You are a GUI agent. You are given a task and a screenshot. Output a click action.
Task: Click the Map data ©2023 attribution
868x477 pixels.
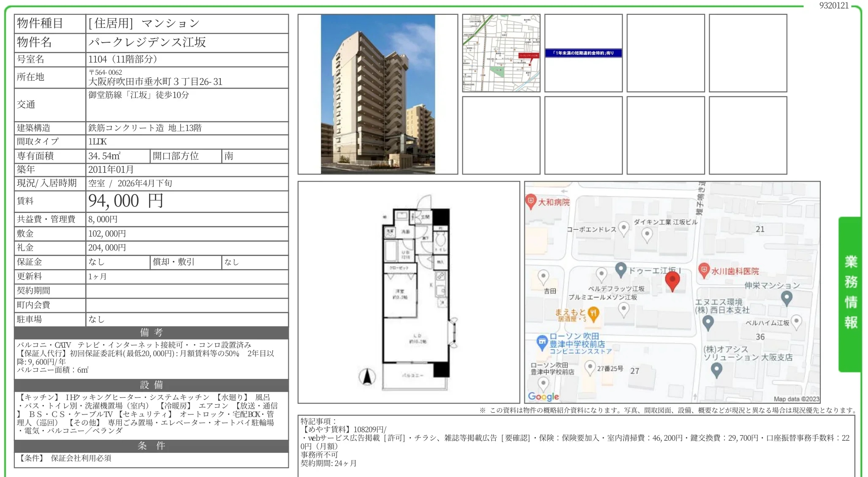click(796, 399)
